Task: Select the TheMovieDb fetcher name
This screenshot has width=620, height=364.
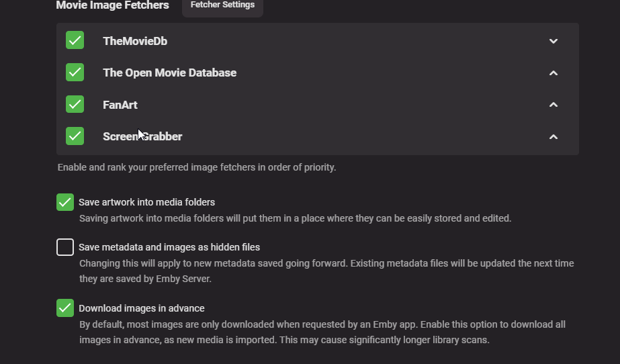Action: click(135, 41)
